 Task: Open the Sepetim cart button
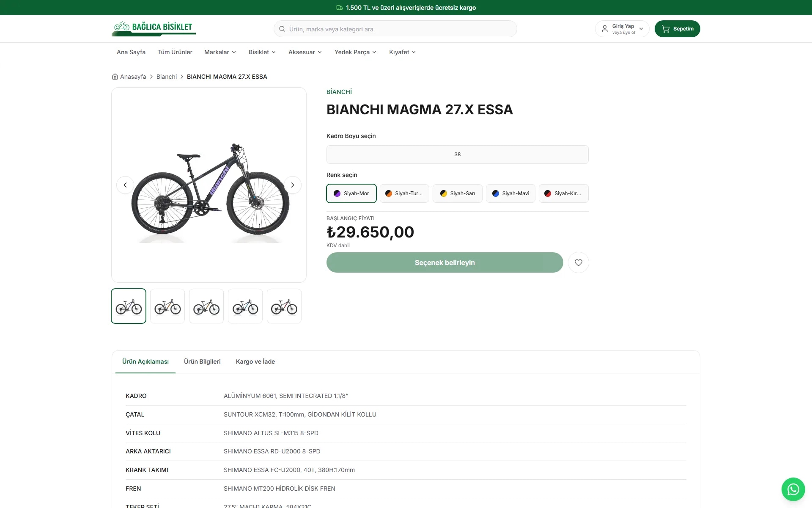[x=678, y=29]
